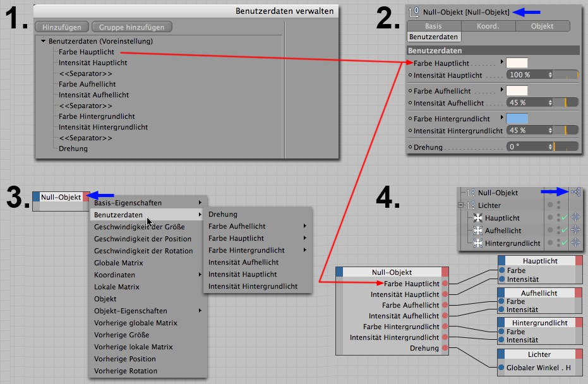Click the Intensität Aufhellicht slider
Viewport: 588px width, 384px height.
[x=566, y=102]
